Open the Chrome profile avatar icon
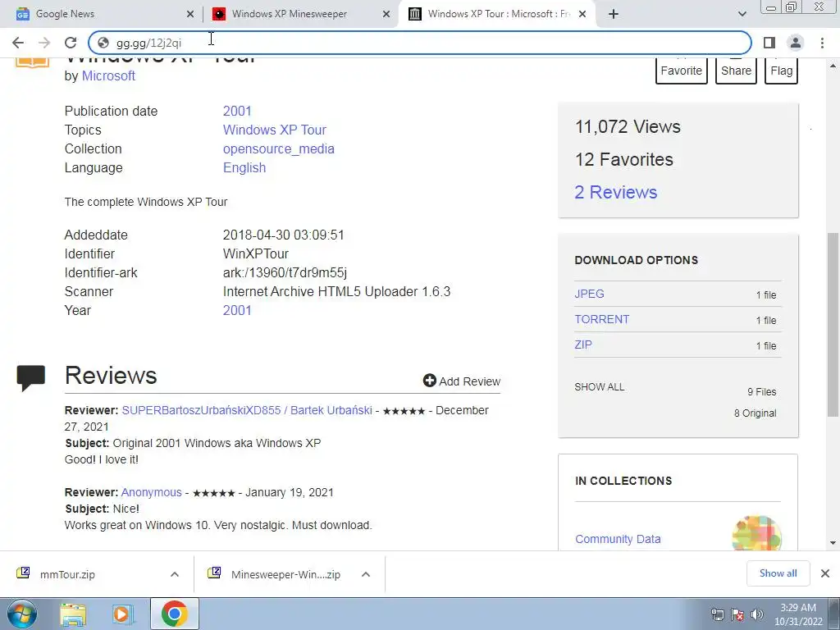 [x=796, y=43]
